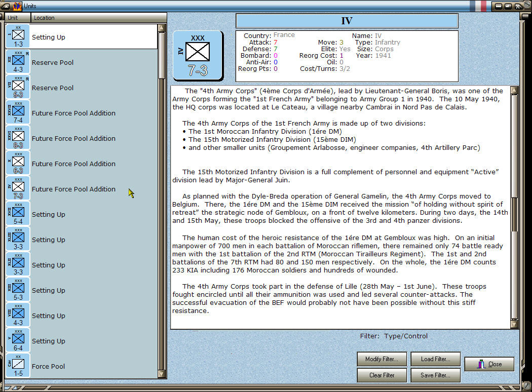Click the Location column header

click(46, 17)
